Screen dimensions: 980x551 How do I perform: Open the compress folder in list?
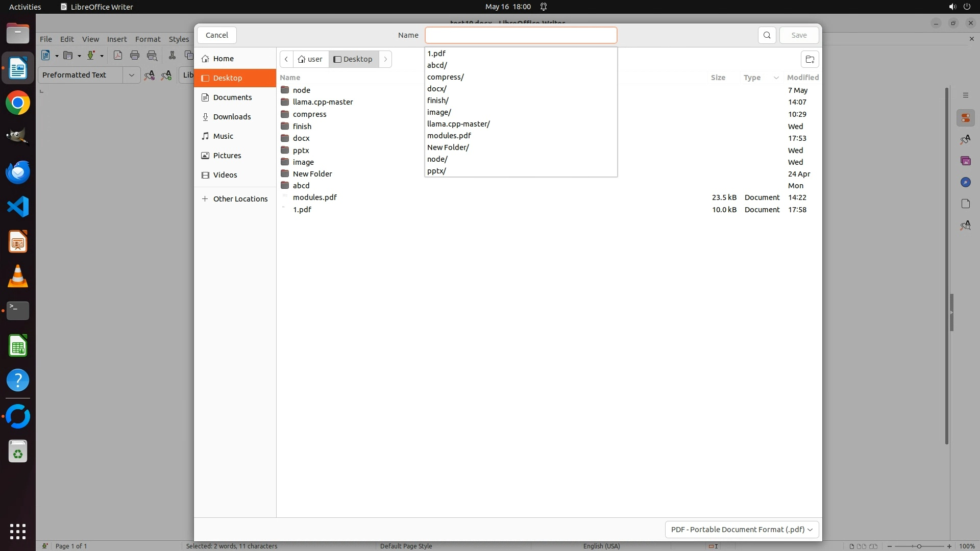coord(309,114)
